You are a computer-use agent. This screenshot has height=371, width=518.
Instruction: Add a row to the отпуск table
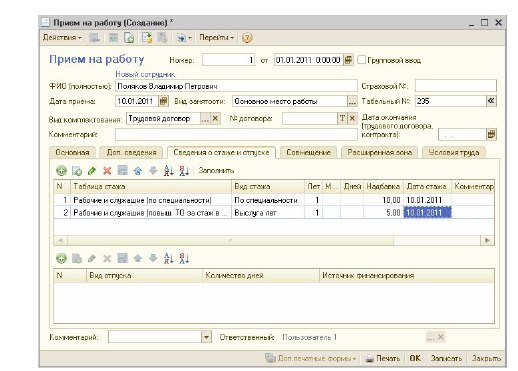(61, 258)
